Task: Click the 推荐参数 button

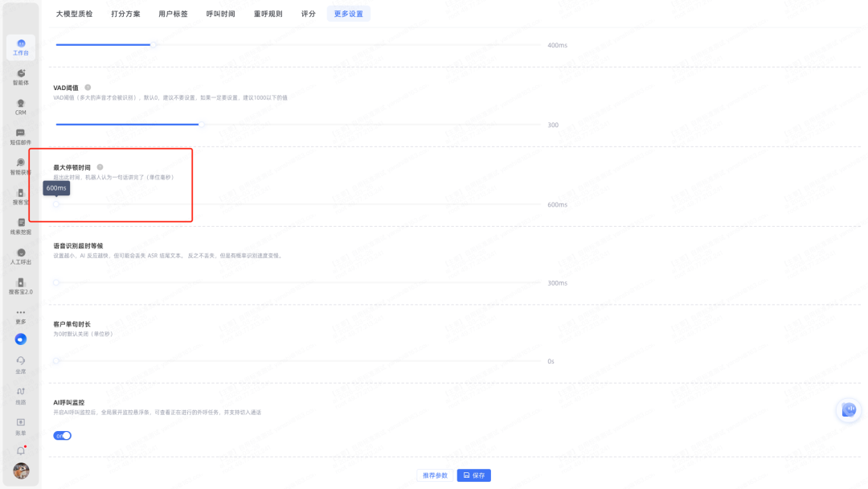Action: click(x=435, y=475)
